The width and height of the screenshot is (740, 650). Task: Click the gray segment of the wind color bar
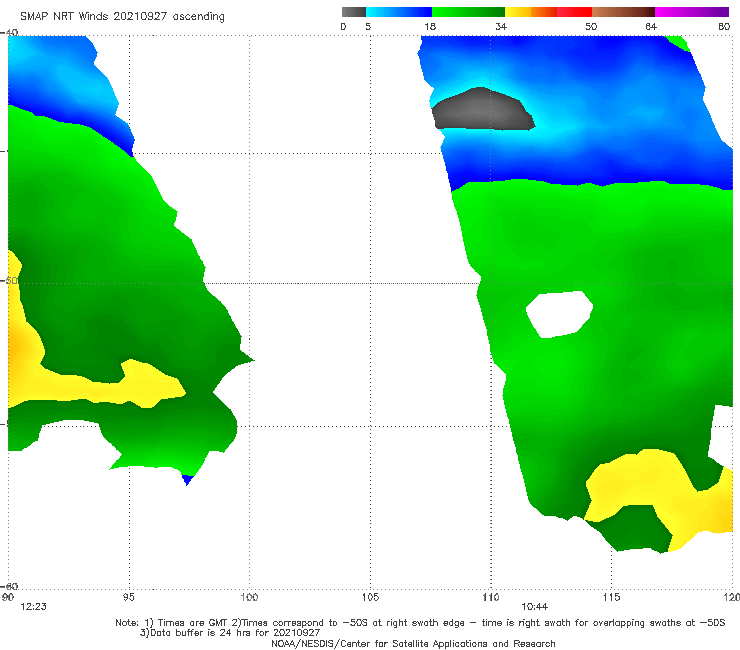tap(354, 12)
